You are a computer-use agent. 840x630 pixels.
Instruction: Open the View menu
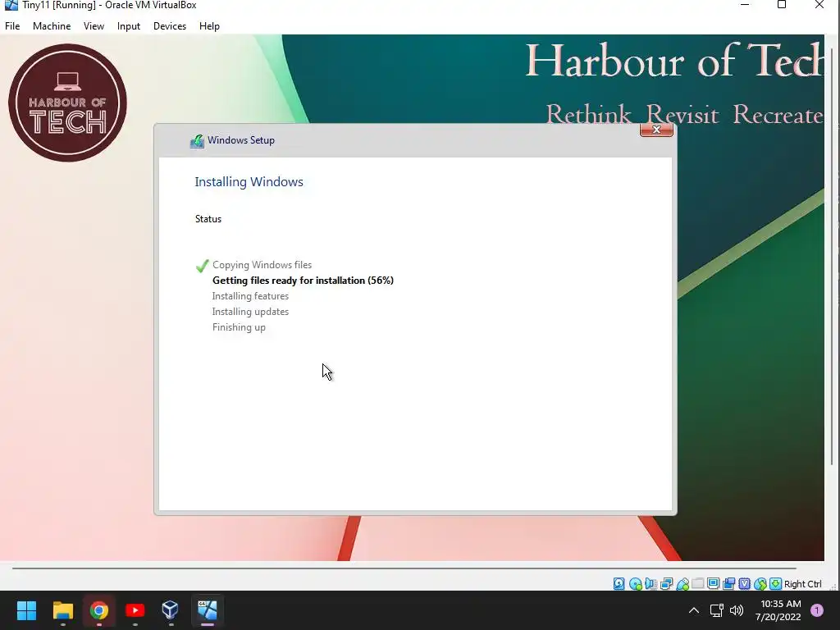(x=94, y=26)
